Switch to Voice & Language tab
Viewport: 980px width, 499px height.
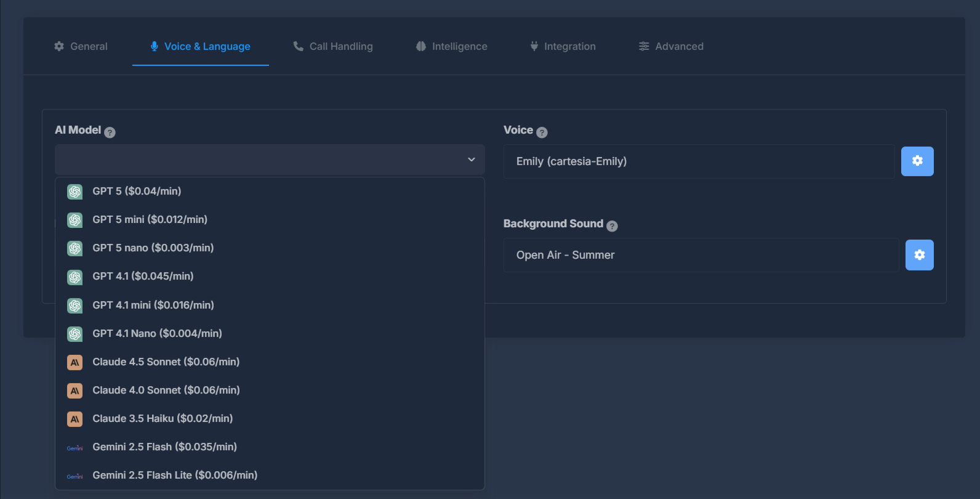[x=201, y=46]
